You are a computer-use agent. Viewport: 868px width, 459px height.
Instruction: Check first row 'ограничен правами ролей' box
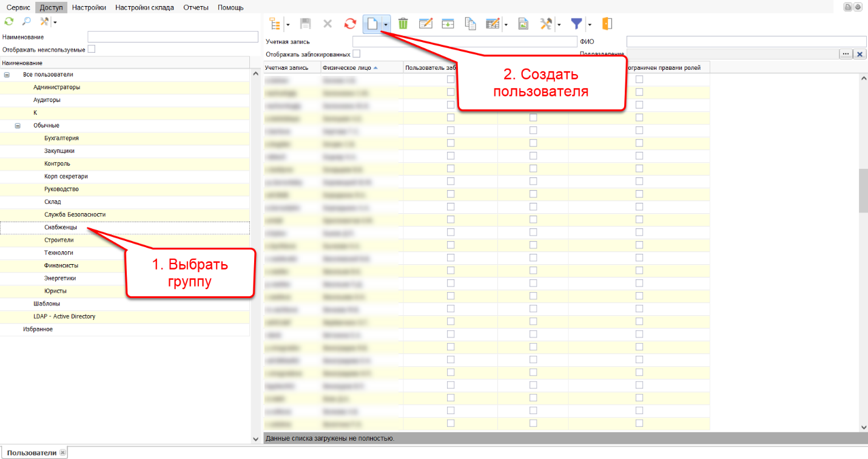tap(639, 80)
